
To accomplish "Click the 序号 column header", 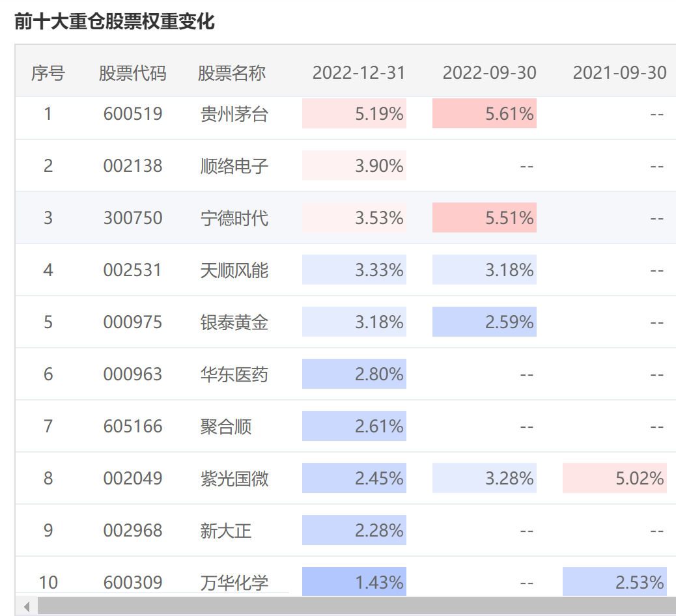I will 48,73.
